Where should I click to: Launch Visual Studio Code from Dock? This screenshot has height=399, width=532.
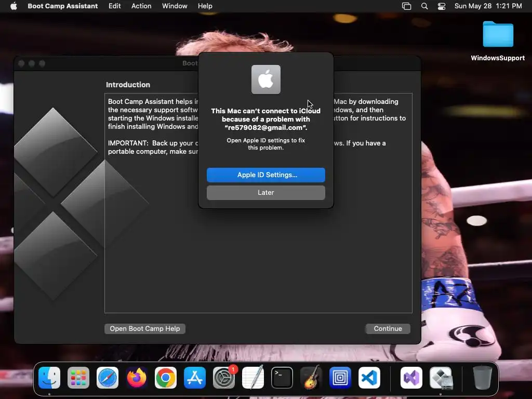[369, 378]
